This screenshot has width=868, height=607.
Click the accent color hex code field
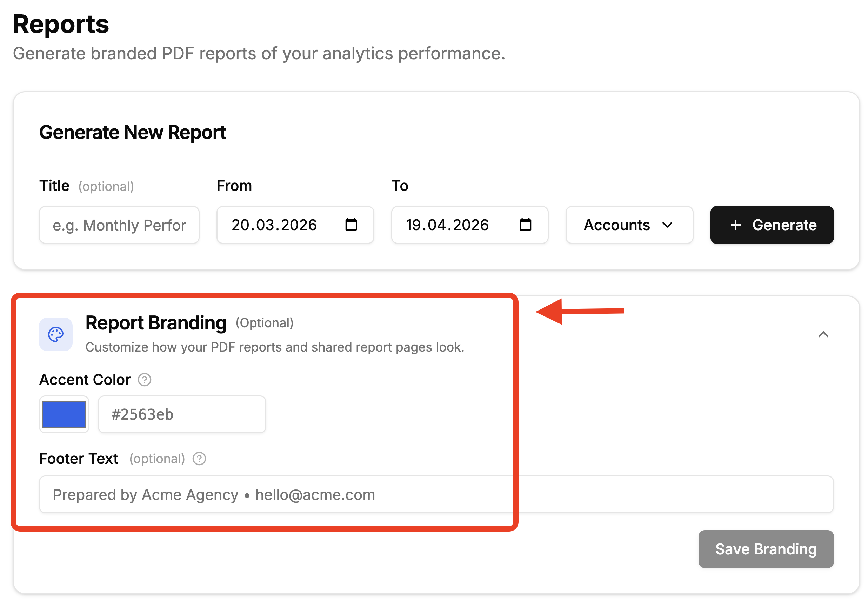coord(182,414)
